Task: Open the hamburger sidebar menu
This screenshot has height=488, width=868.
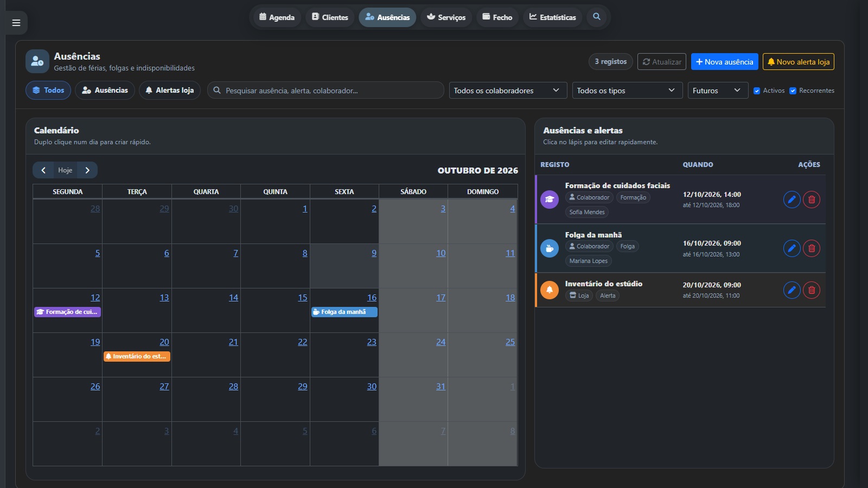Action: click(x=16, y=23)
